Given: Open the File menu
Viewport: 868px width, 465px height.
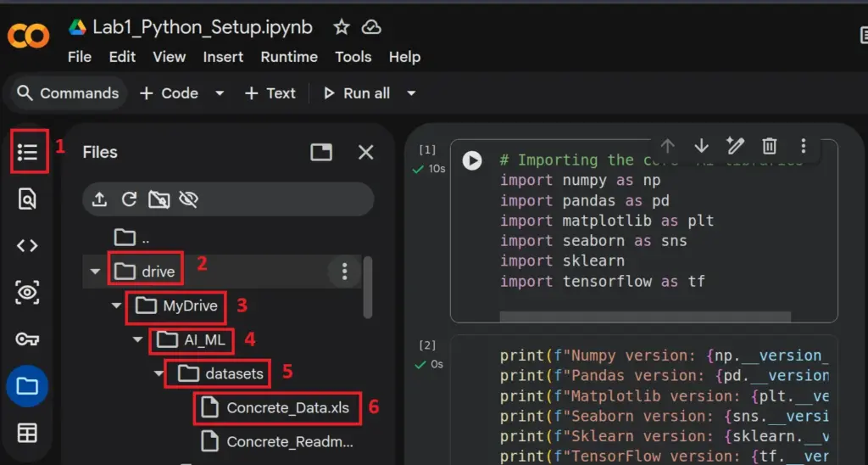Looking at the screenshot, I should (79, 57).
